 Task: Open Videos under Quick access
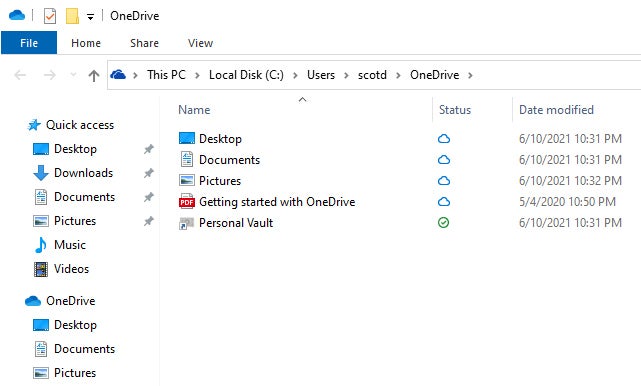(72, 269)
